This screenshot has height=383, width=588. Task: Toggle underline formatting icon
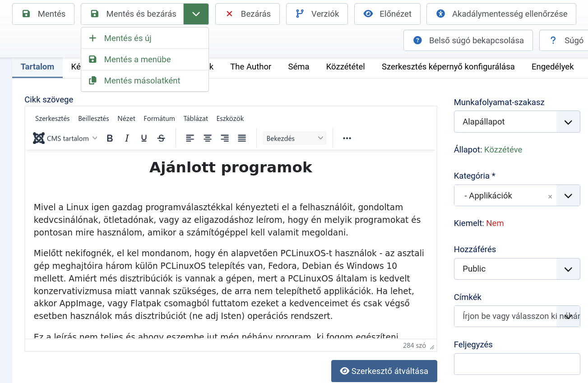[144, 138]
